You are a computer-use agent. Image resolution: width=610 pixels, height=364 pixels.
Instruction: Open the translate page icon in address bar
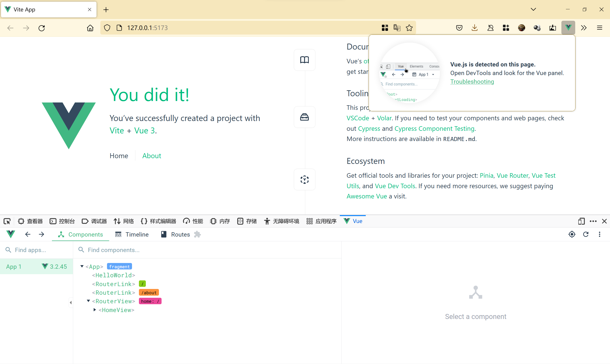coord(397,28)
